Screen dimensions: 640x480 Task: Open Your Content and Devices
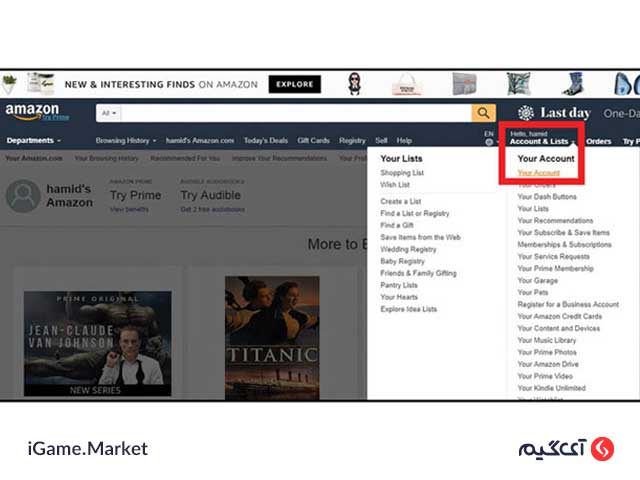pos(558,328)
